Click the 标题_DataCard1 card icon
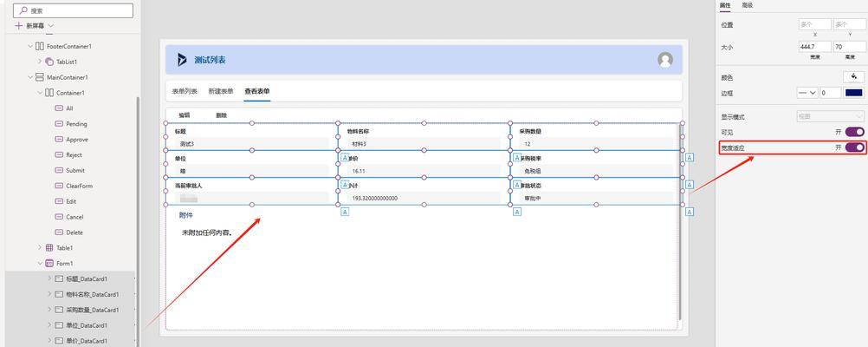The image size is (868, 347). pos(59,278)
